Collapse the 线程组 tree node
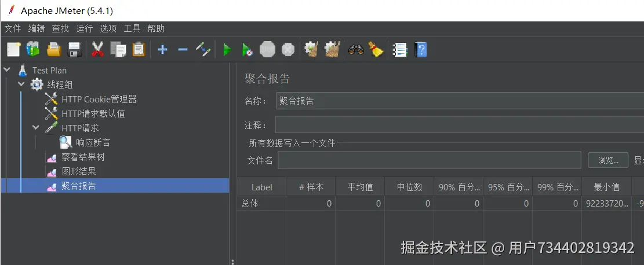The width and height of the screenshot is (644, 265). 21,84
